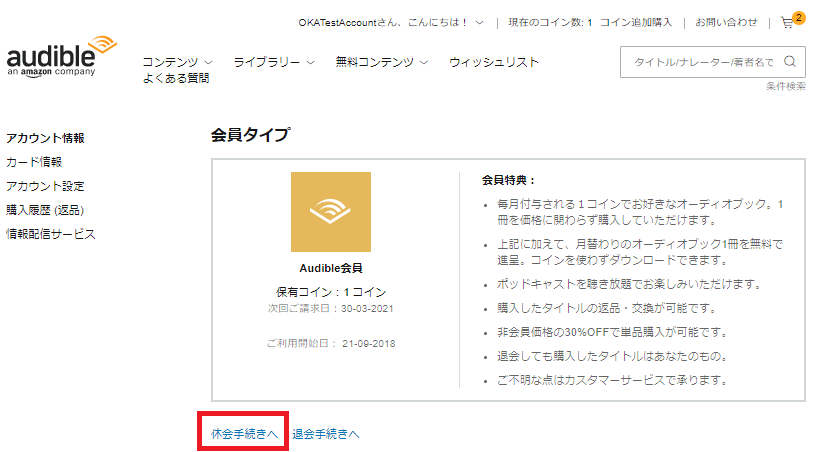Viewport: 818px width, 452px height.
Task: Click the ご利用開始日: 21-09-2018 text
Action: coord(331,343)
